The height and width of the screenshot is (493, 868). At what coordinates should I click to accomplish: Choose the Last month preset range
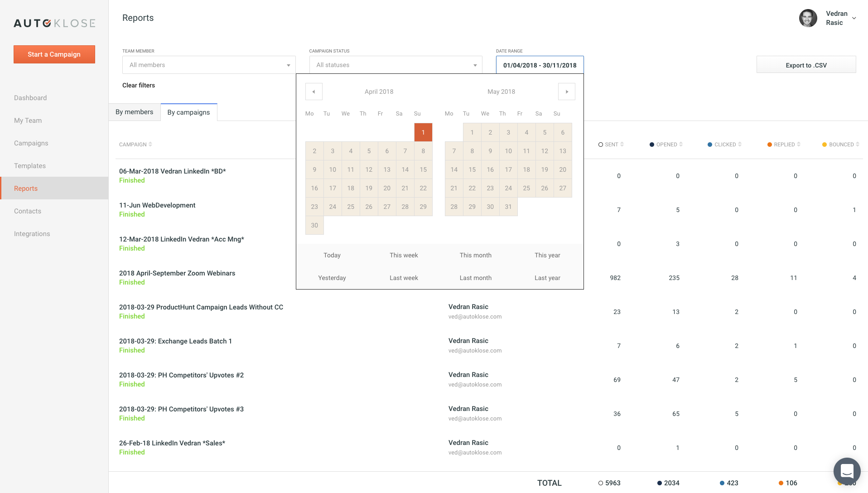475,278
